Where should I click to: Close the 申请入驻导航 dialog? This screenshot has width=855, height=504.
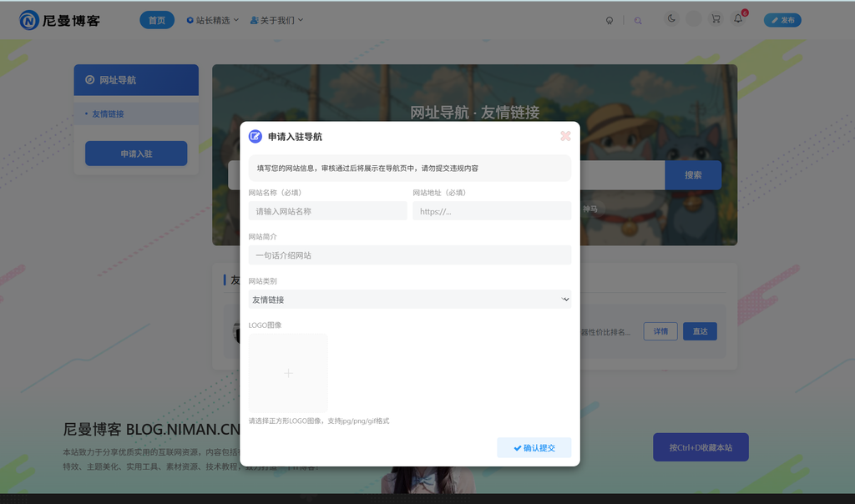(565, 136)
